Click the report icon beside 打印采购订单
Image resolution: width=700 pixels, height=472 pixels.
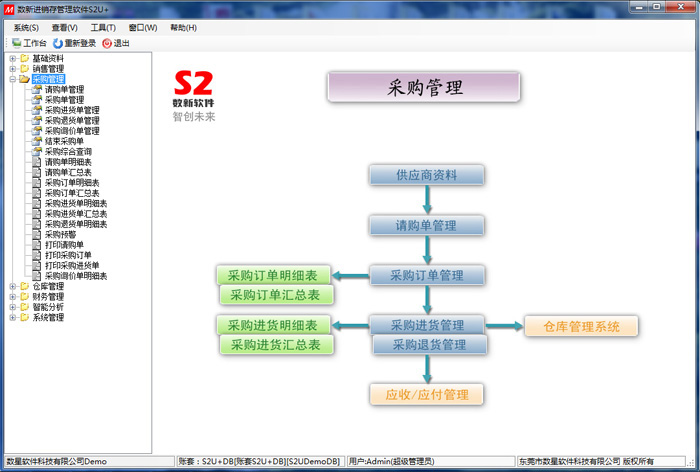[x=37, y=255]
